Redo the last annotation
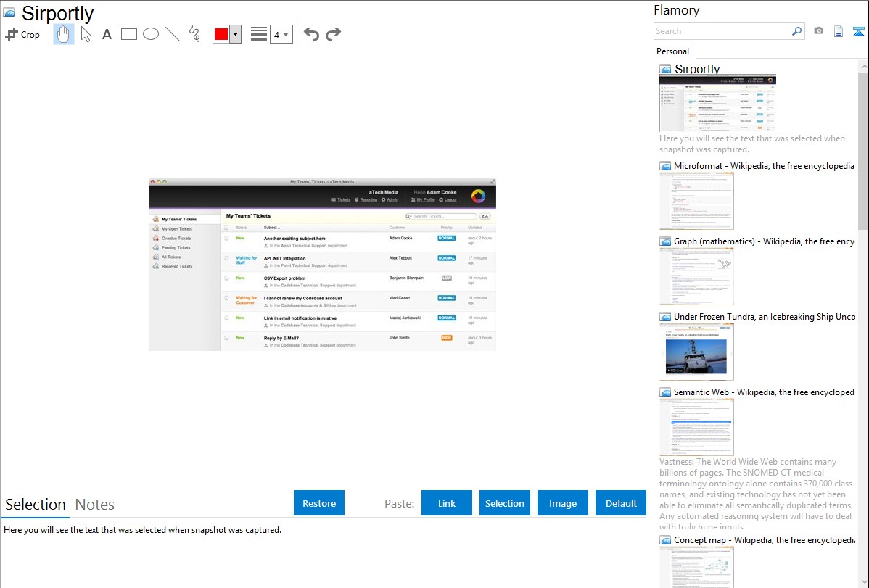Image resolution: width=869 pixels, height=588 pixels. coord(333,34)
